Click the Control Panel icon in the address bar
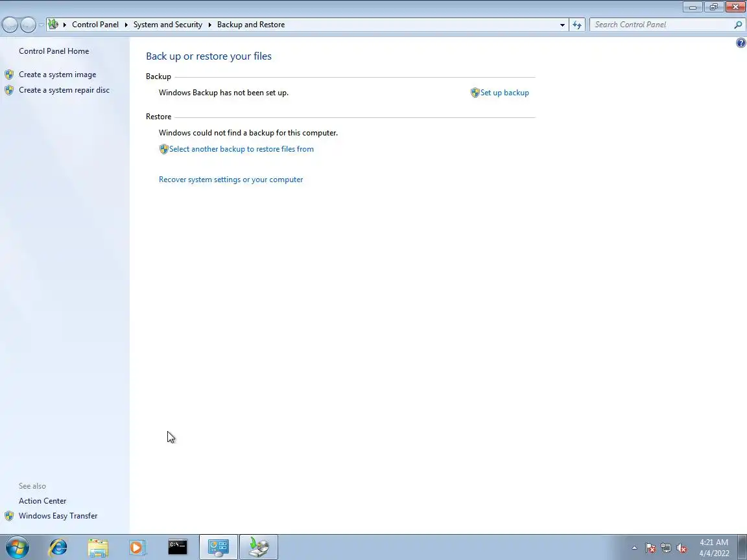 [53, 24]
